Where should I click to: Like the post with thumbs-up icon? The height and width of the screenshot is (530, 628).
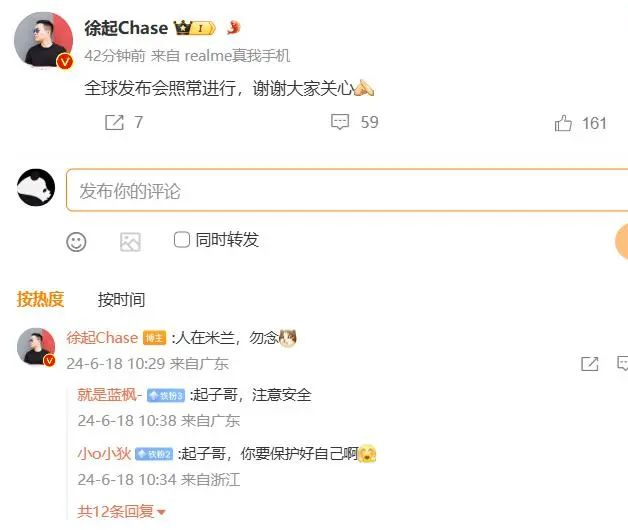[563, 123]
